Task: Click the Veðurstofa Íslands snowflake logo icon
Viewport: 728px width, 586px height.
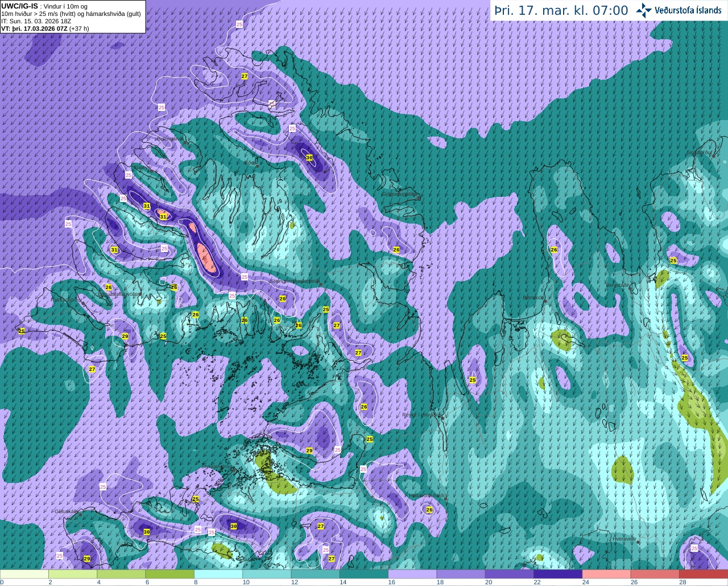Action: (644, 10)
